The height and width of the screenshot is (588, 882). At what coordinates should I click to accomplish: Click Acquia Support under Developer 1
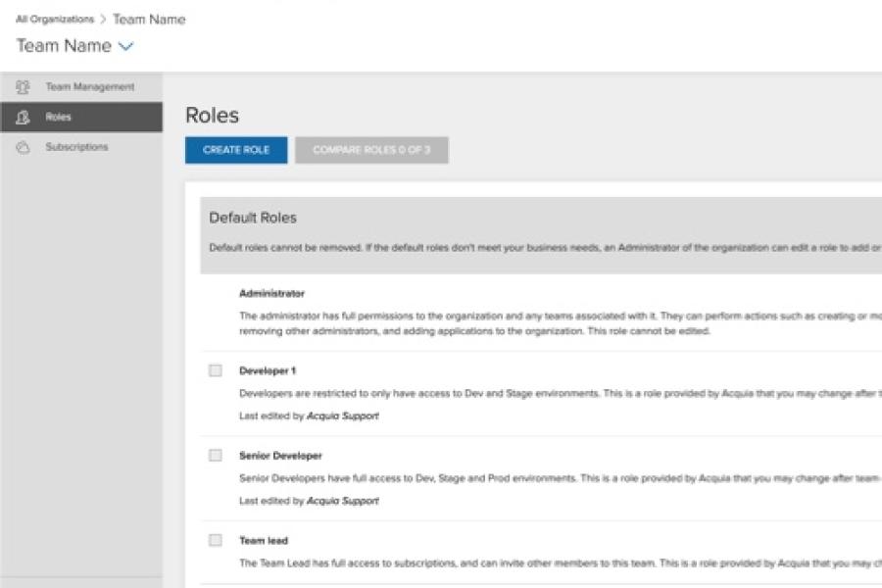(342, 416)
